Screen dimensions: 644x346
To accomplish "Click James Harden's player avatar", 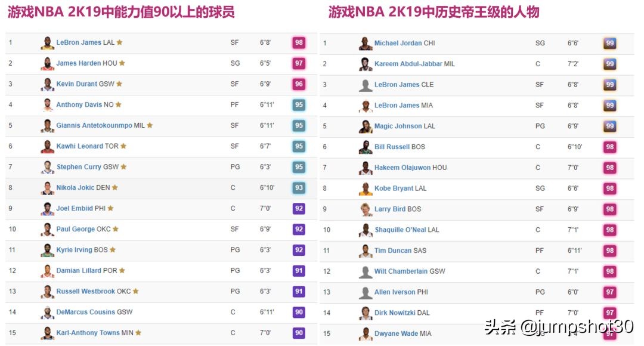I will pos(47,63).
